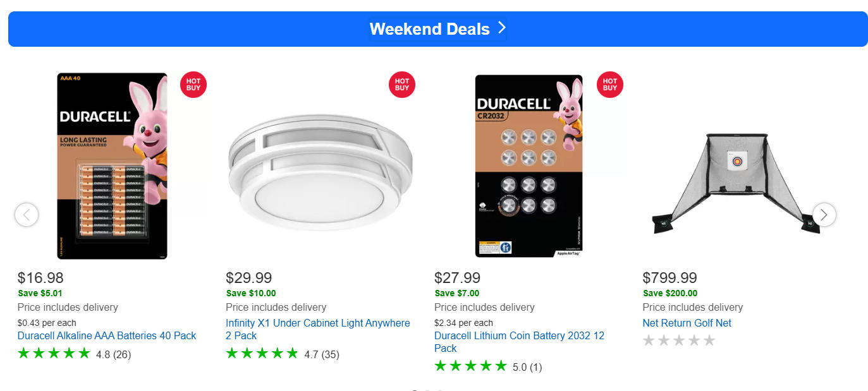The height and width of the screenshot is (391, 868).
Task: Open the Net Return Golf Net link
Action: [687, 323]
